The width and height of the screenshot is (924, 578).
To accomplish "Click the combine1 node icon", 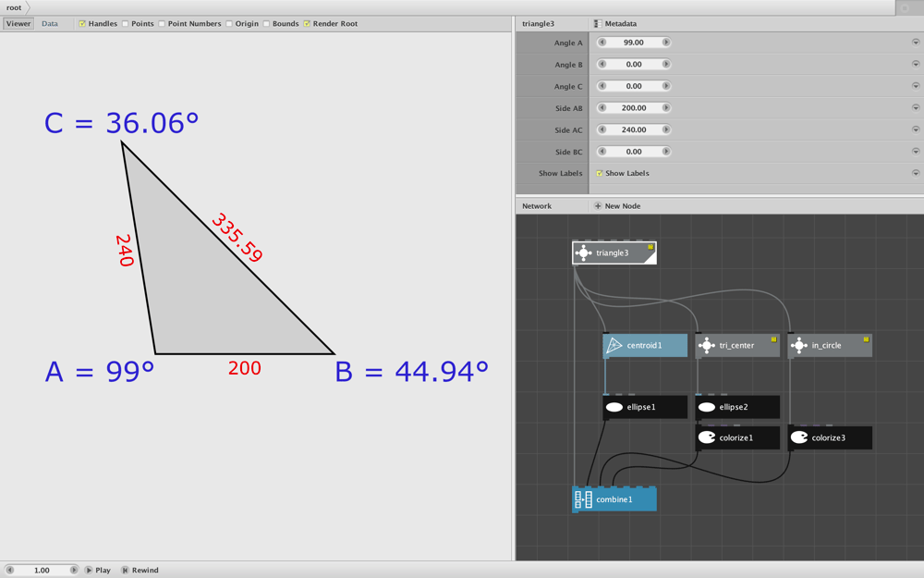I will [x=583, y=499].
